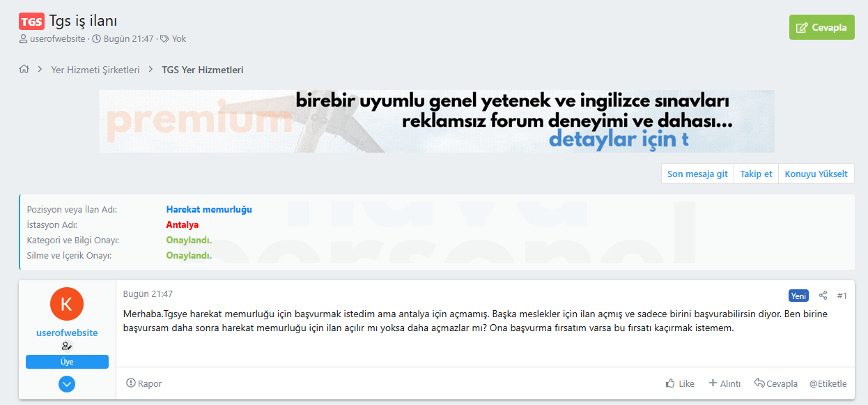Click Harekat memurluğu position value
The height and width of the screenshot is (405, 868).
coord(209,209)
